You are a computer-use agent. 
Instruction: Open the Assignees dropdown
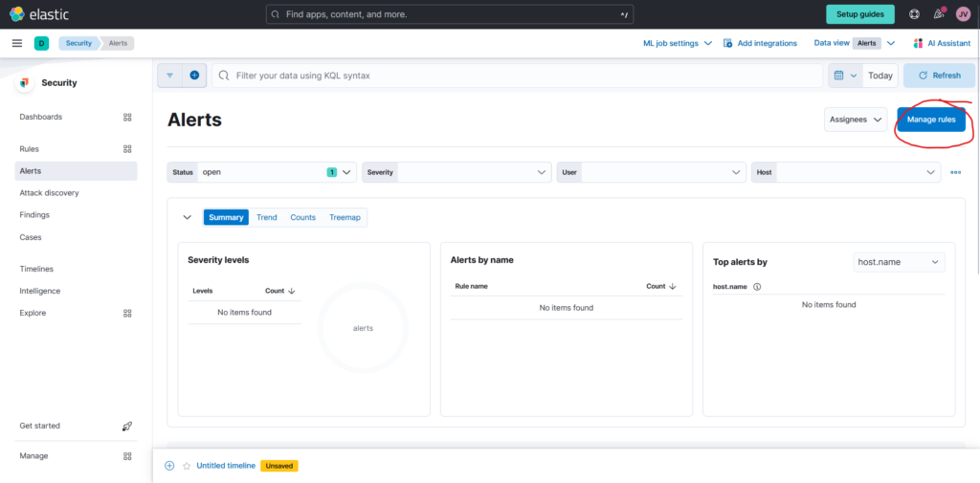coord(856,120)
